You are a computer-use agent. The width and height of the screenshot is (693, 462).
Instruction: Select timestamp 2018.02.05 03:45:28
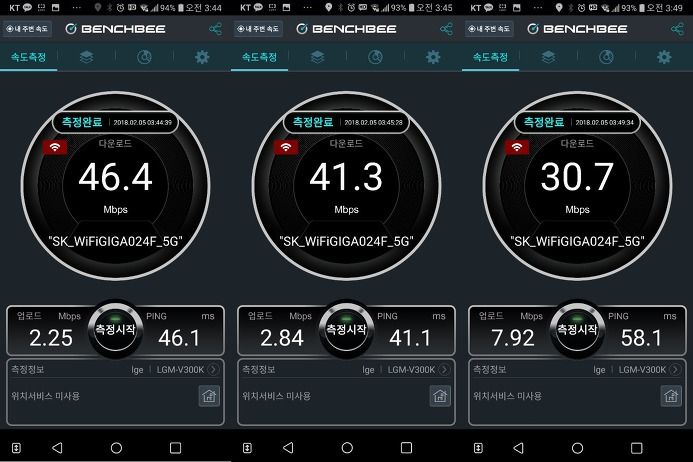pyautogui.click(x=373, y=122)
